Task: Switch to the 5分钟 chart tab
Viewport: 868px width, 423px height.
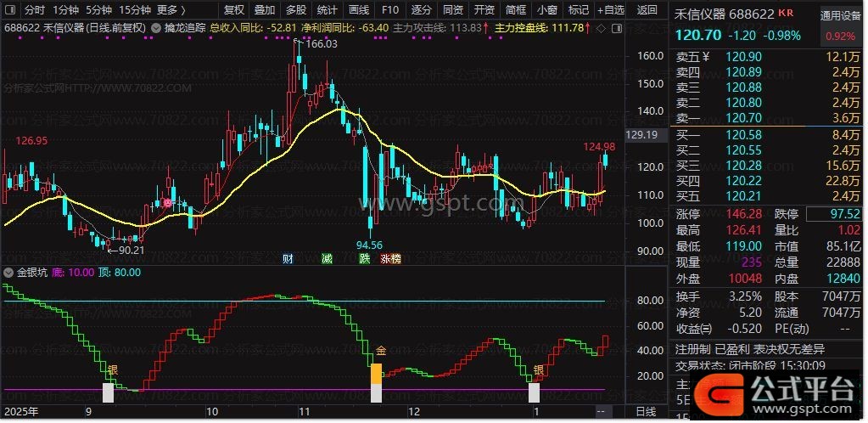Action: [x=99, y=10]
